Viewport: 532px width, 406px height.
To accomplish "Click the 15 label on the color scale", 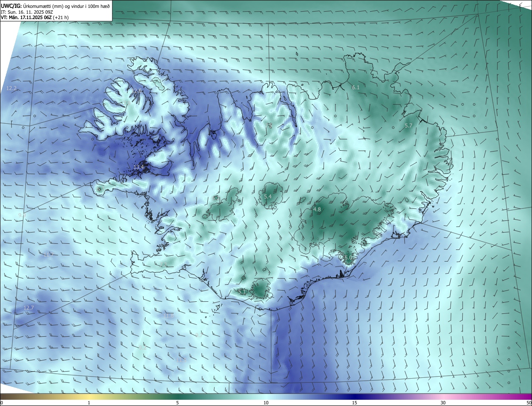I will [x=355, y=403].
